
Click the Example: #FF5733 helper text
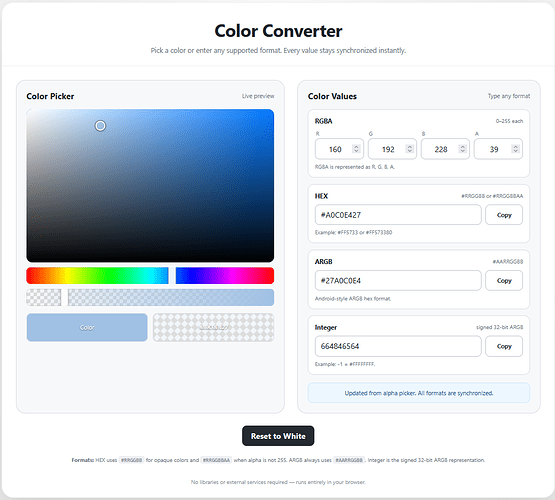353,232
